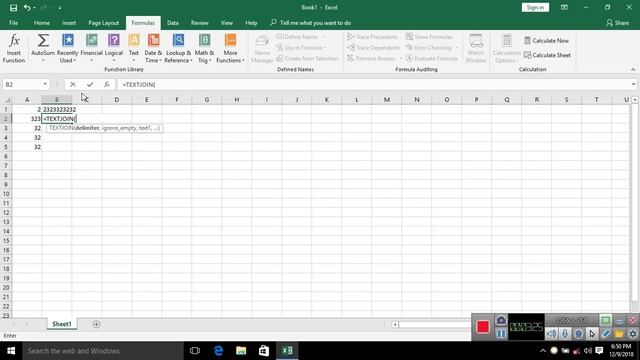Toggle recorder capture region frame

pos(606,320)
